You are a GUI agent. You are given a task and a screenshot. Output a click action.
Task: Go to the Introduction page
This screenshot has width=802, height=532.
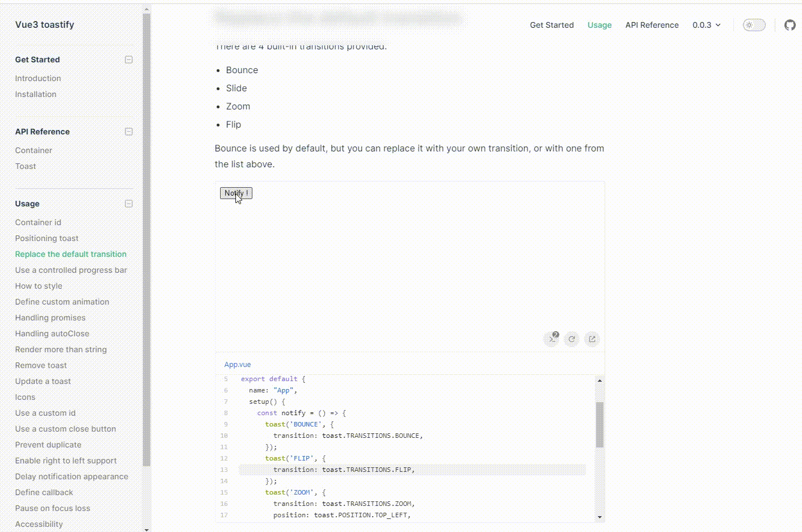37,78
